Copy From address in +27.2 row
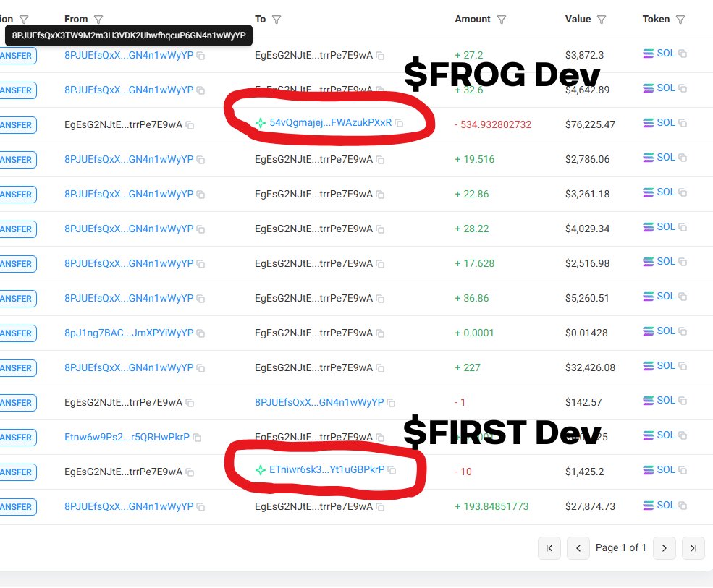Image resolution: width=713 pixels, height=588 pixels. [x=201, y=56]
